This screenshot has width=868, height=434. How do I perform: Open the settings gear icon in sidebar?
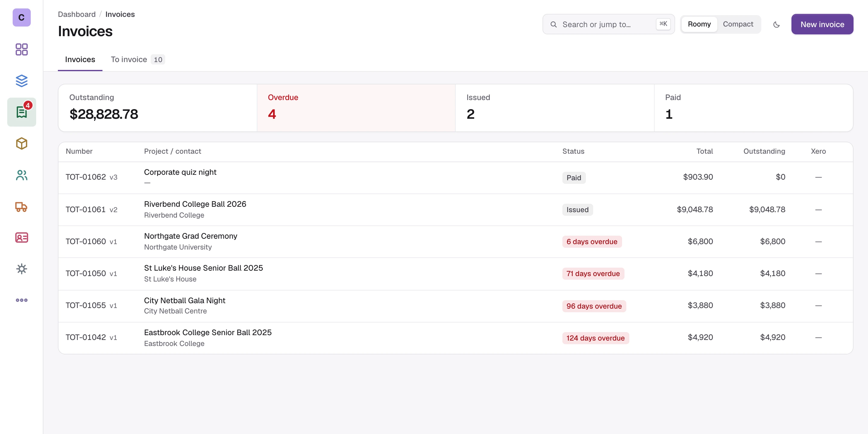pos(22,269)
